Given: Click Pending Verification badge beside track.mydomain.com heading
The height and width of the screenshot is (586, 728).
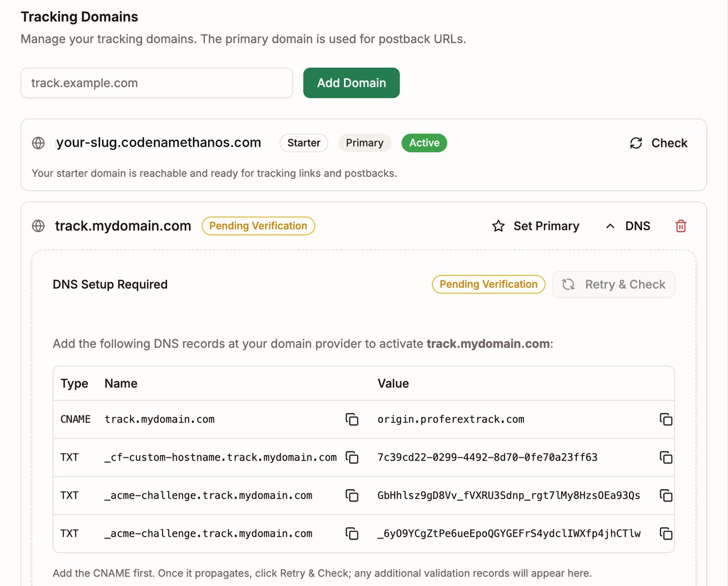Looking at the screenshot, I should (x=258, y=226).
